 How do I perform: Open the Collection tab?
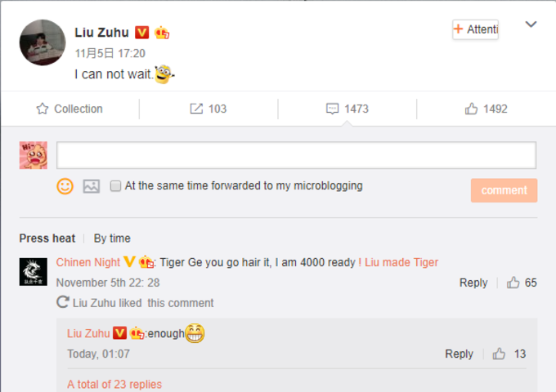69,109
